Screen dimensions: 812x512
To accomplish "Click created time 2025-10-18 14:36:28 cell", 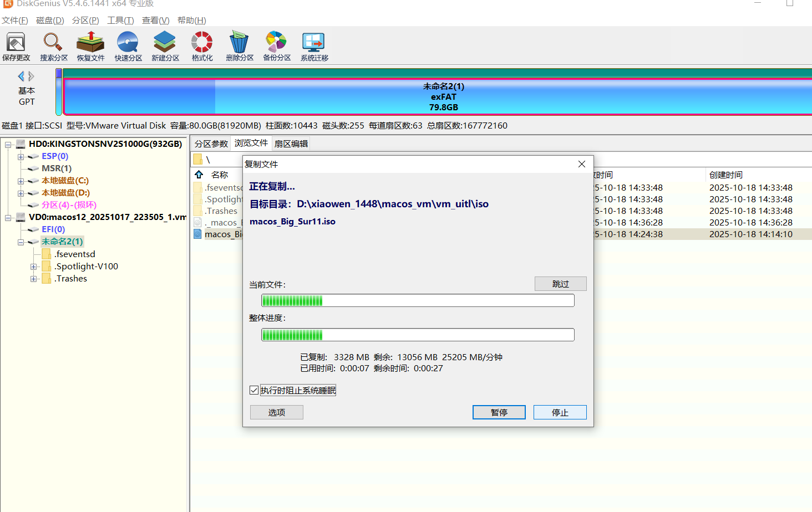I will point(751,223).
